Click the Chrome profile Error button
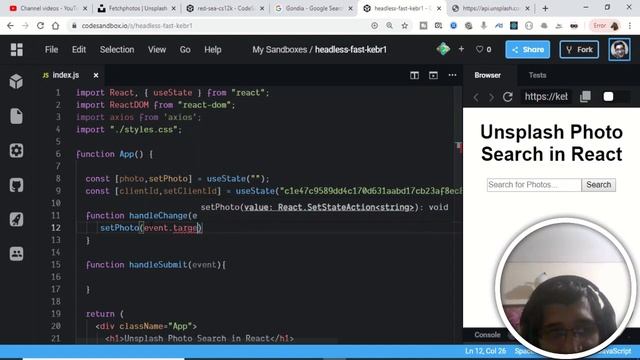Screen dimensions: 640x360 click(605, 26)
